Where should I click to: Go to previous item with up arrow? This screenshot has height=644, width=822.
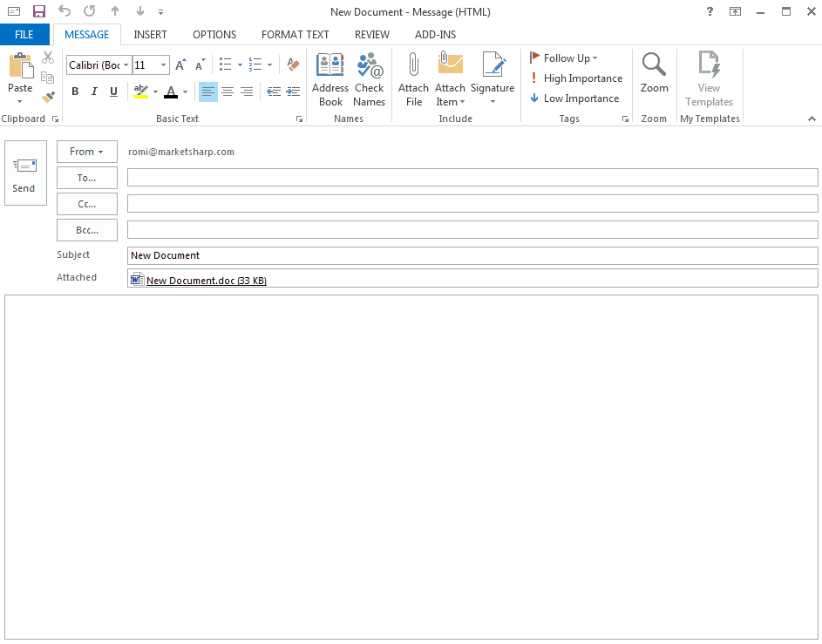click(115, 11)
